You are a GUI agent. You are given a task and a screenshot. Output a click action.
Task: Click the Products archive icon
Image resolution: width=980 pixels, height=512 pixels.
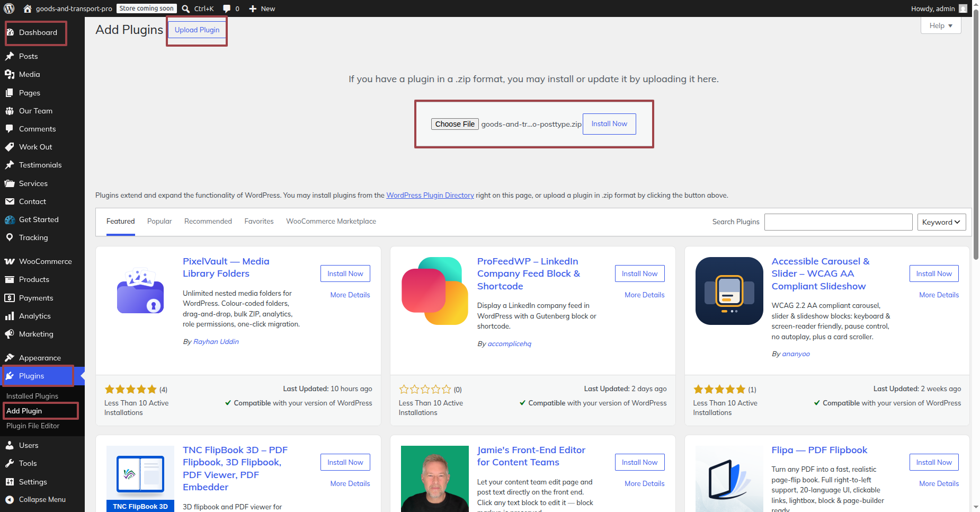[10, 279]
